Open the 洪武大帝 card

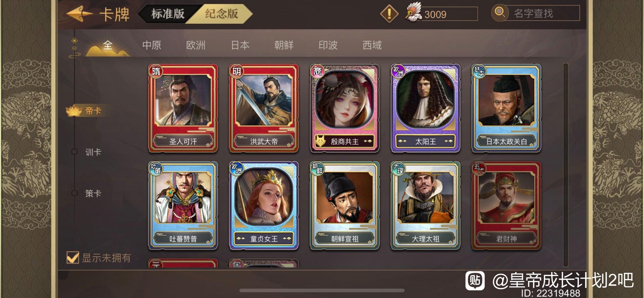point(264,108)
